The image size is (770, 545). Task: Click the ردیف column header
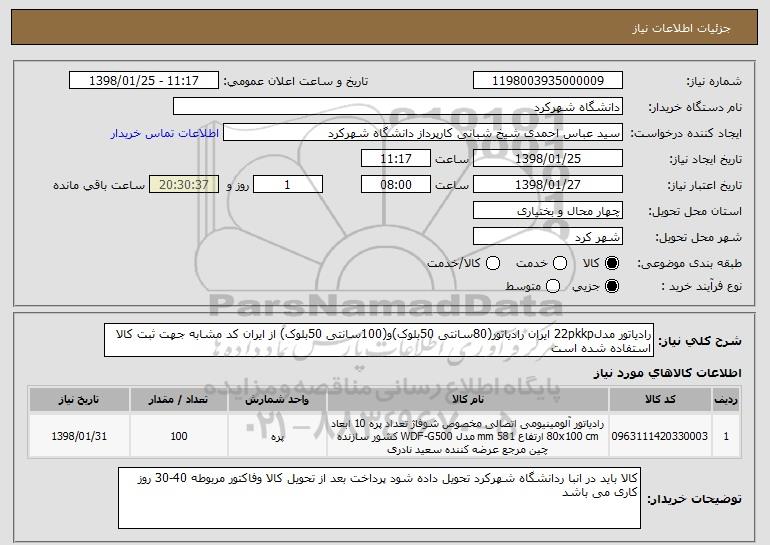click(x=726, y=400)
